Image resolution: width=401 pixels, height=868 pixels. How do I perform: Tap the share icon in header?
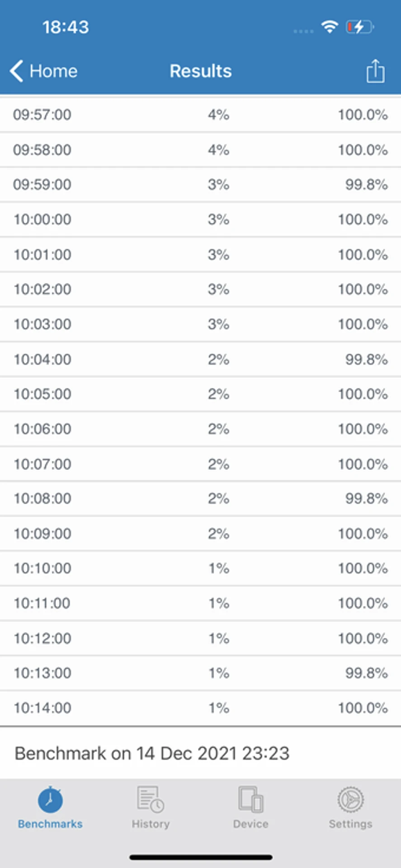tap(375, 71)
